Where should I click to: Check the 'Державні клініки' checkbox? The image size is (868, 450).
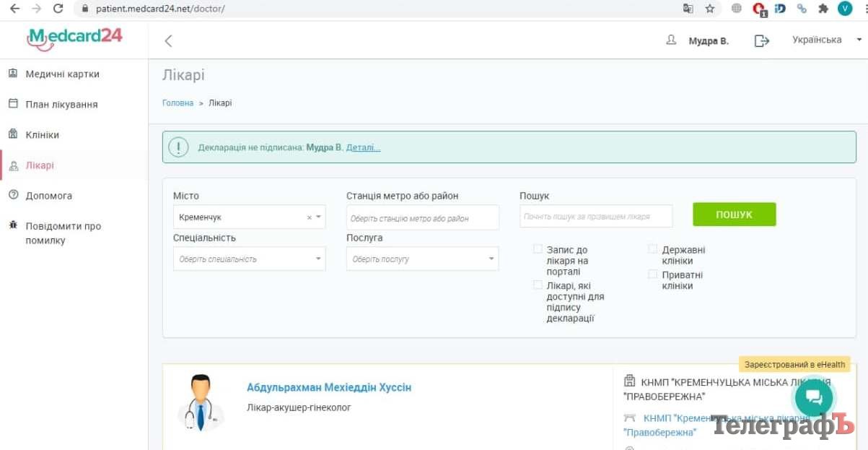coord(653,249)
